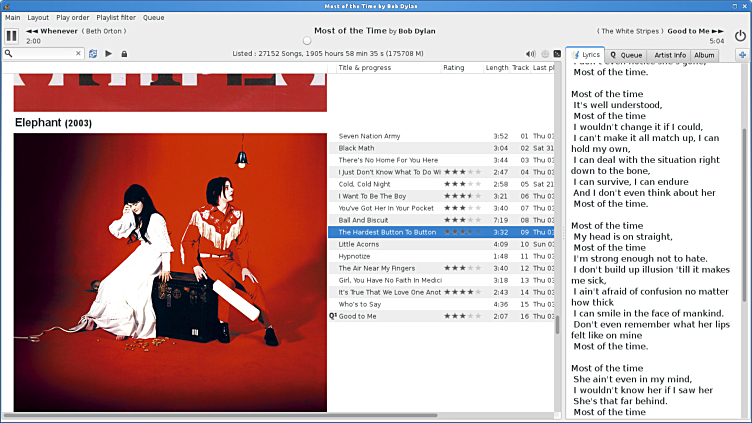This screenshot has height=423, width=752.
Task: Switch to the Queue tab
Action: pyautogui.click(x=626, y=55)
